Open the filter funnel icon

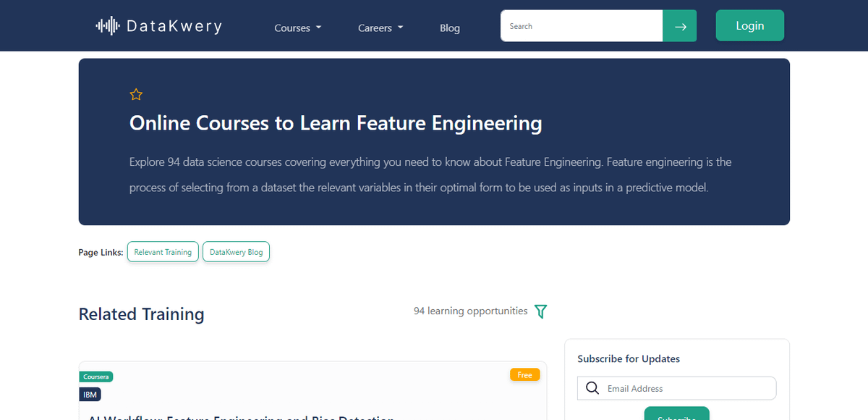pyautogui.click(x=540, y=311)
